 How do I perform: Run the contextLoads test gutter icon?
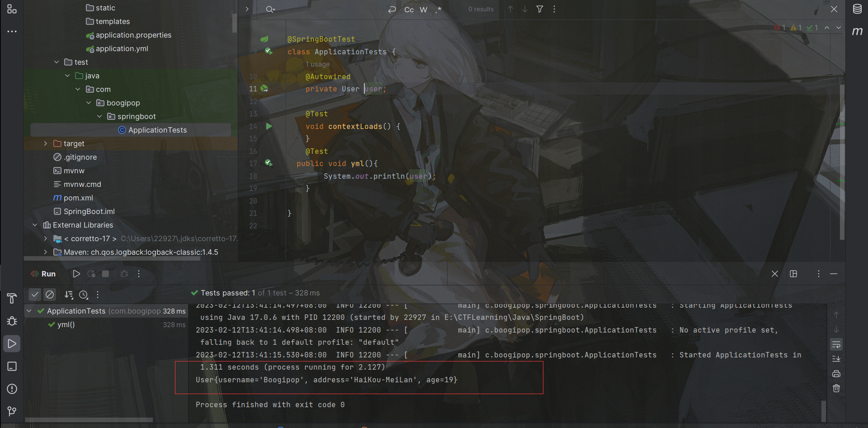click(x=269, y=126)
